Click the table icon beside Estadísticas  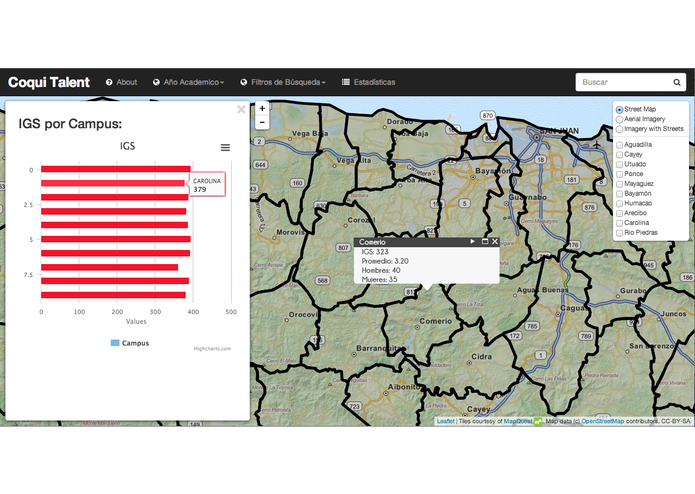(346, 82)
